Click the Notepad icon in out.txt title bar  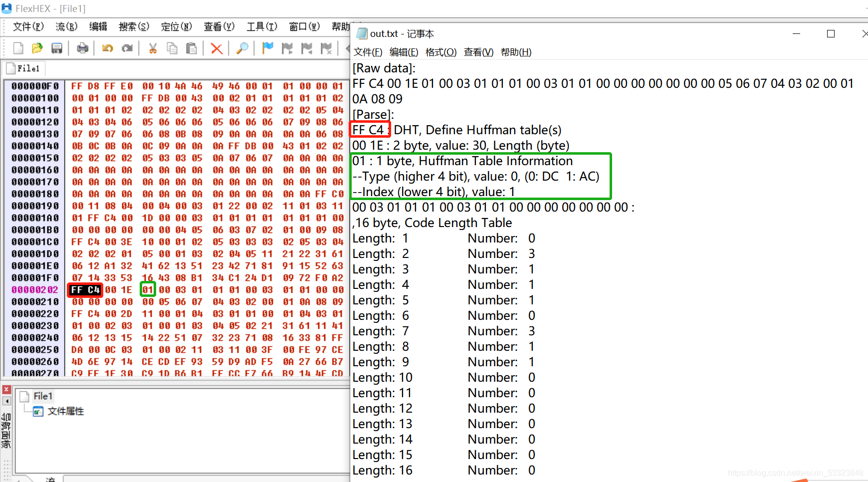click(362, 33)
